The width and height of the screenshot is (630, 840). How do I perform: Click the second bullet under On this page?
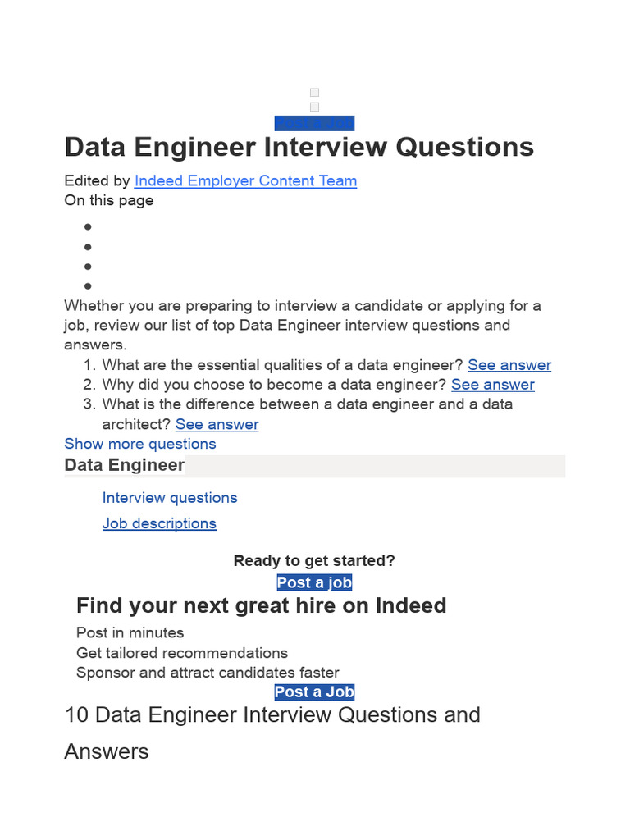tap(88, 247)
